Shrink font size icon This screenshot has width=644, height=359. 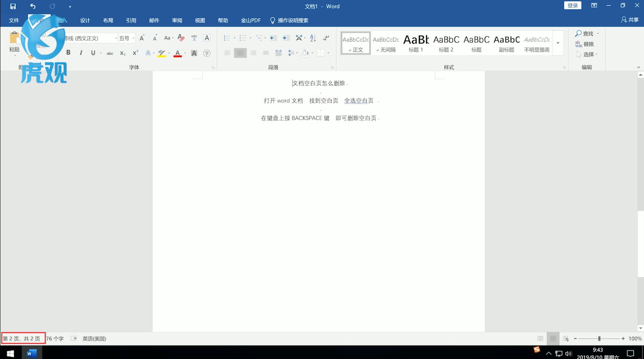(155, 38)
